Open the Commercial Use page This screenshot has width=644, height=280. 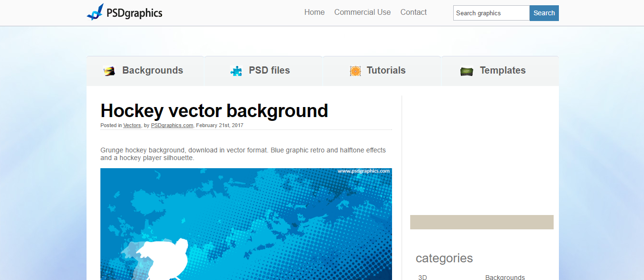[362, 12]
